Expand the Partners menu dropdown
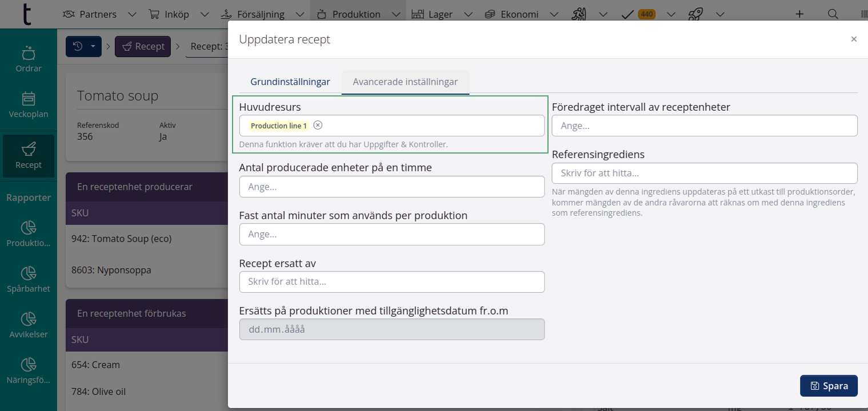868x411 pixels. tap(132, 14)
